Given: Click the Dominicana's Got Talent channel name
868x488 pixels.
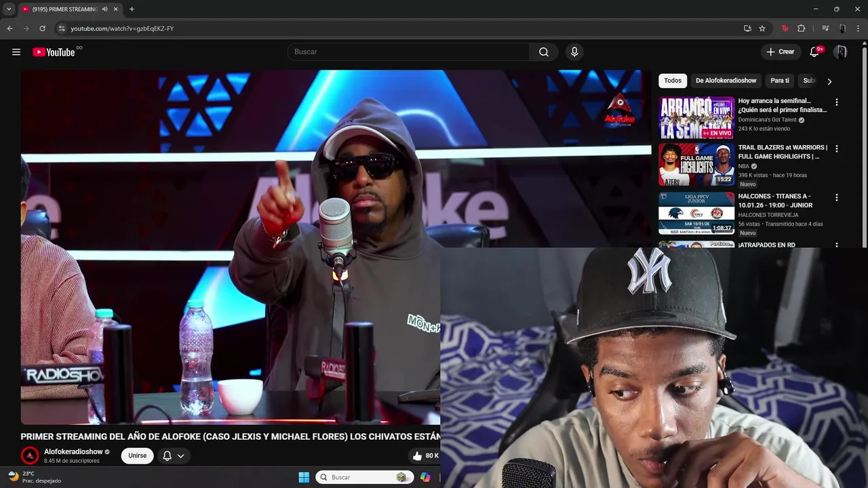Looking at the screenshot, I should coord(767,120).
